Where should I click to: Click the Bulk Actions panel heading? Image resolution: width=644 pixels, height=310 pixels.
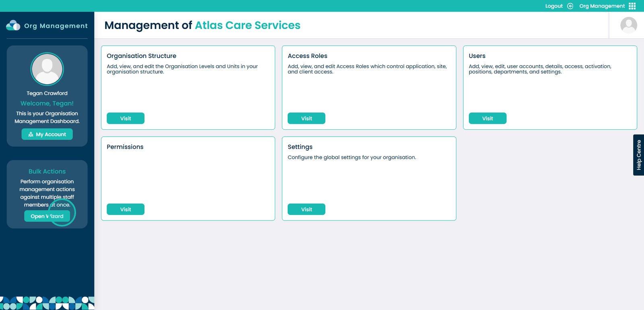[47, 171]
